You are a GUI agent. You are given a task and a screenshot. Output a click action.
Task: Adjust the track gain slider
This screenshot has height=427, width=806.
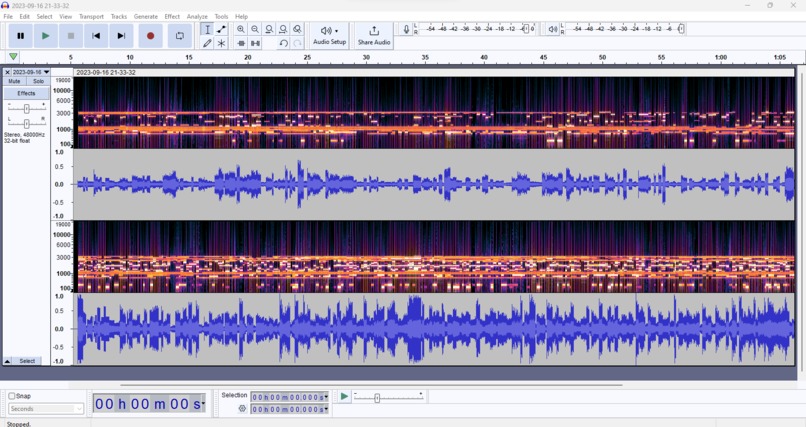26,108
